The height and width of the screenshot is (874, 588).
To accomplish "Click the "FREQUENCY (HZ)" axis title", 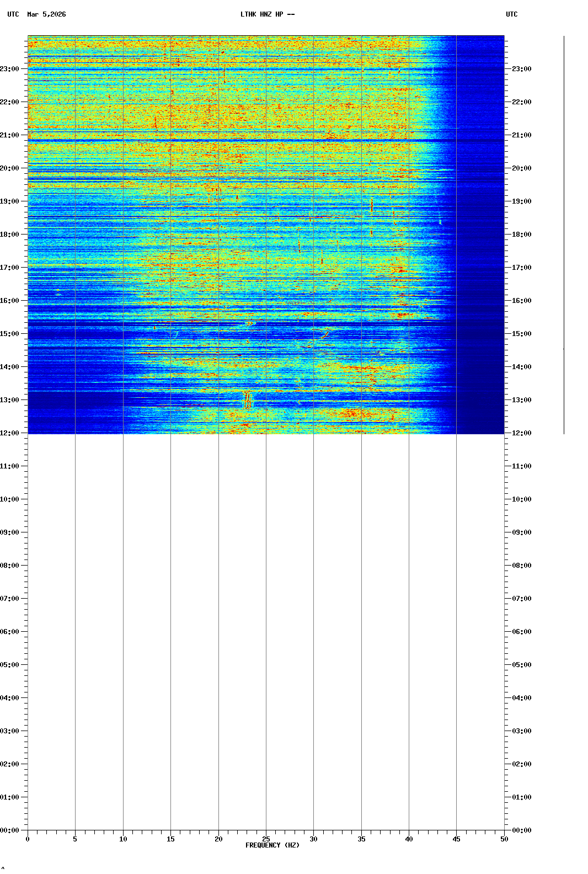I will 272,845.
